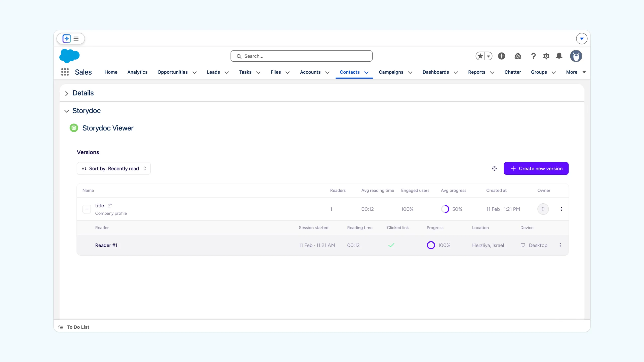Click the Session started column header
Viewport: 644px width, 362px height.
coord(314,228)
